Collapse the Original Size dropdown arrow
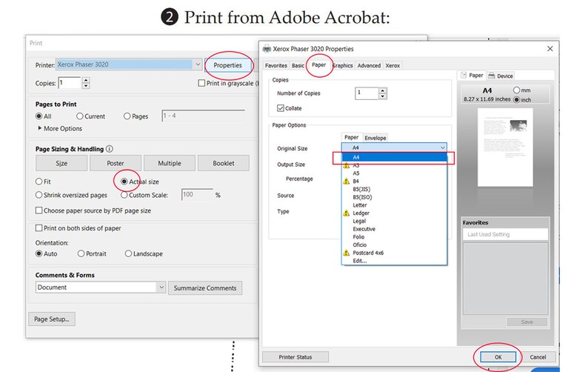This screenshot has height=372, width=588. [443, 147]
